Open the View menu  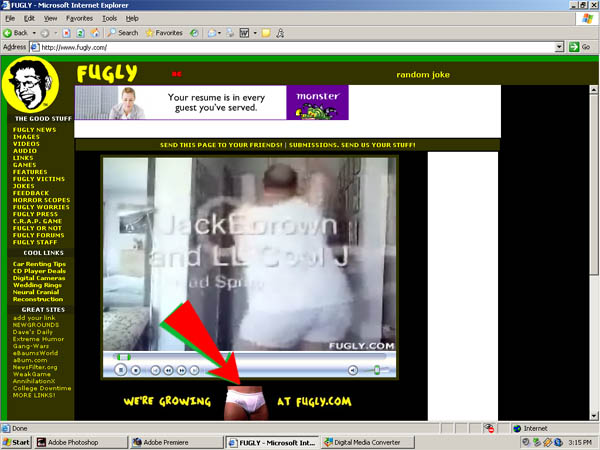coord(50,18)
